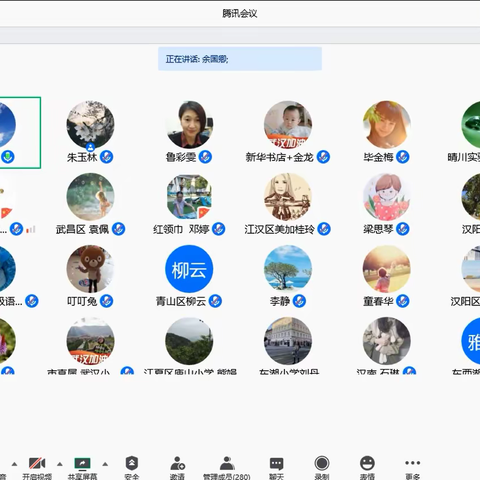Expand audio options arrow left of 开启视频
Image resolution: width=480 pixels, height=480 pixels.
14,464
